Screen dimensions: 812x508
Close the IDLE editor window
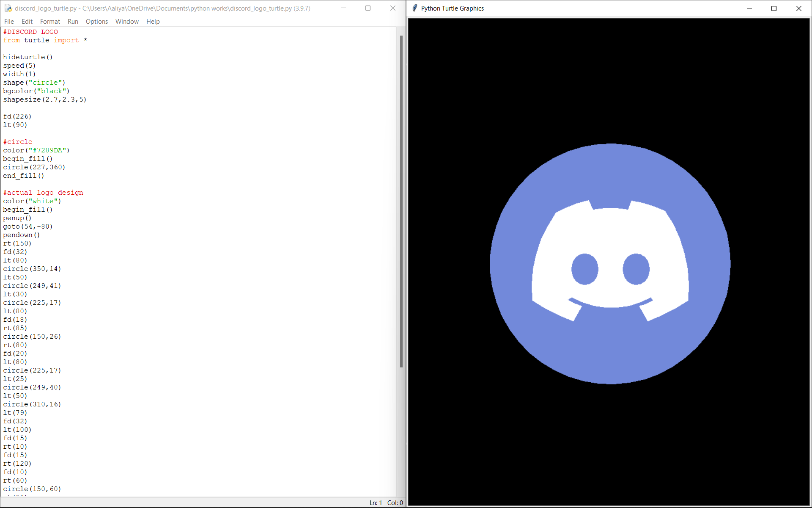coord(393,8)
